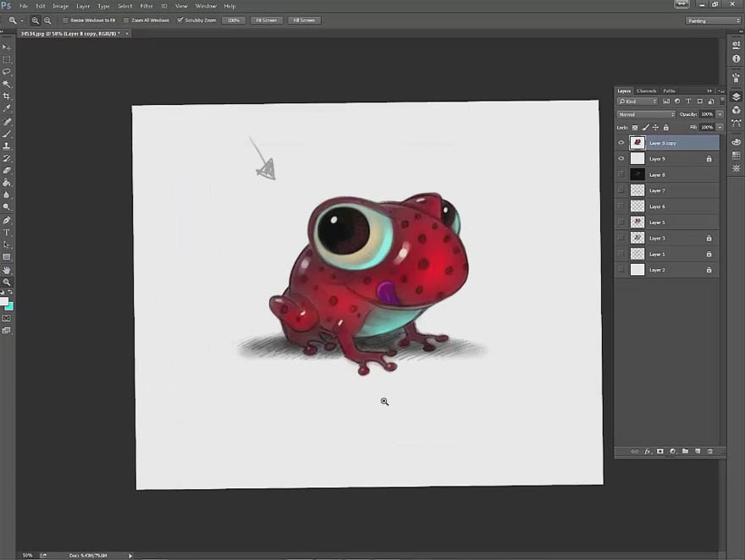Image resolution: width=745 pixels, height=560 pixels.
Task: Enable Resize Windows to Fit
Action: pos(65,20)
